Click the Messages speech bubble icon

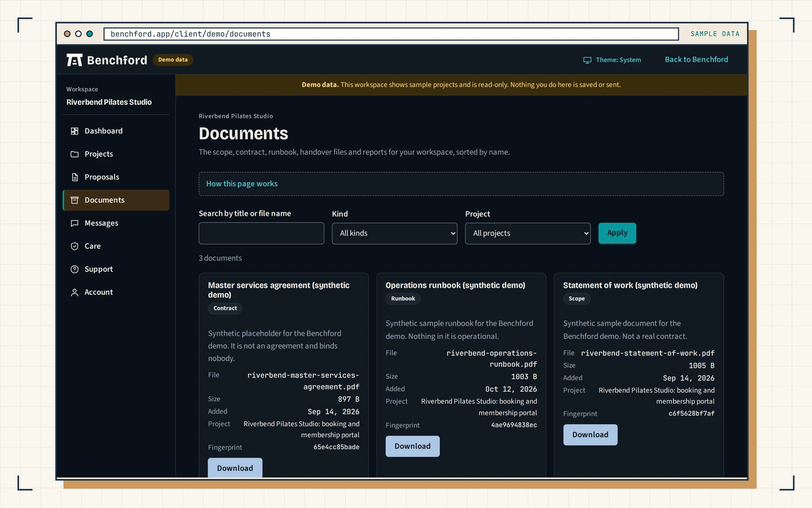pyautogui.click(x=74, y=223)
